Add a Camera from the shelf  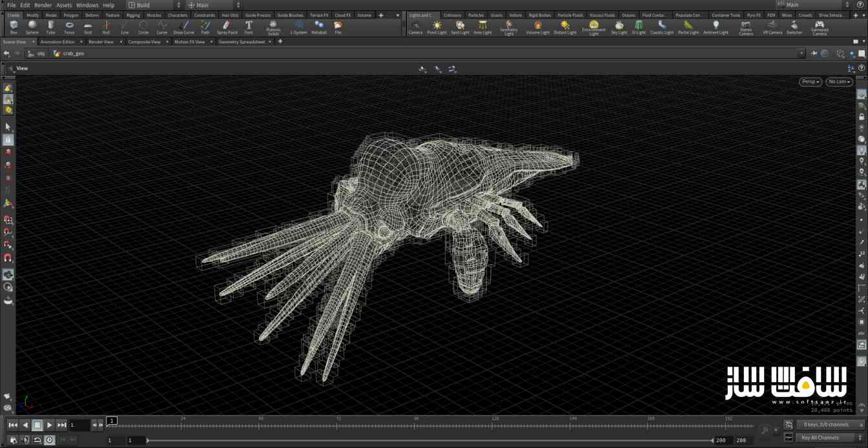click(415, 26)
